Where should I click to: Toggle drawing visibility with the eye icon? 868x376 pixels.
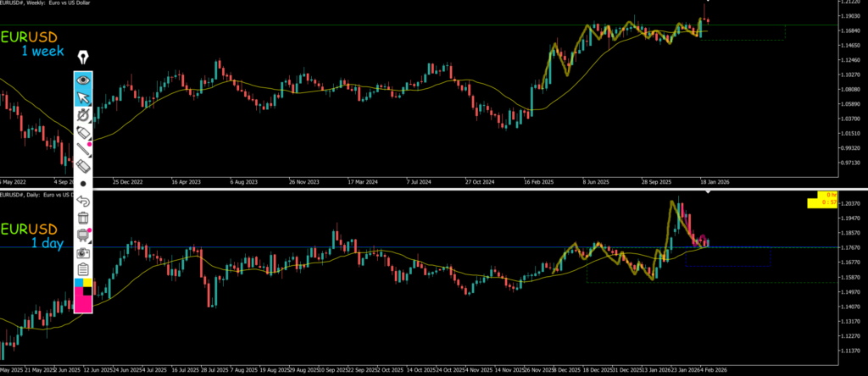pos(83,80)
